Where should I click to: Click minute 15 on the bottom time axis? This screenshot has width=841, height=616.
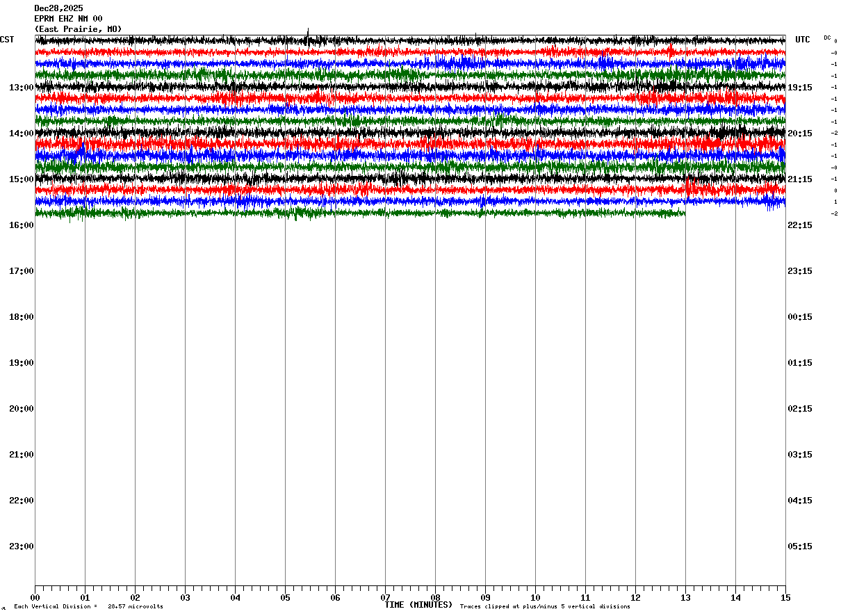coord(785,597)
